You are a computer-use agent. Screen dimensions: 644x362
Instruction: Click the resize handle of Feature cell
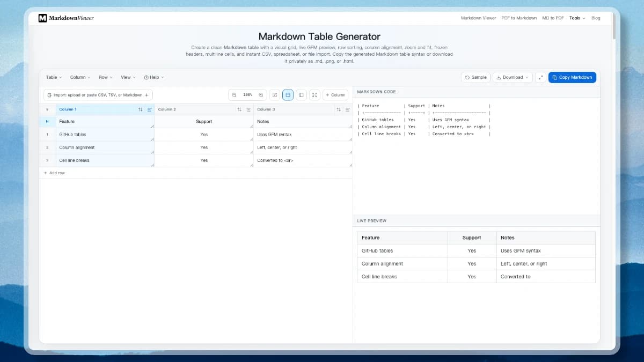[152, 126]
